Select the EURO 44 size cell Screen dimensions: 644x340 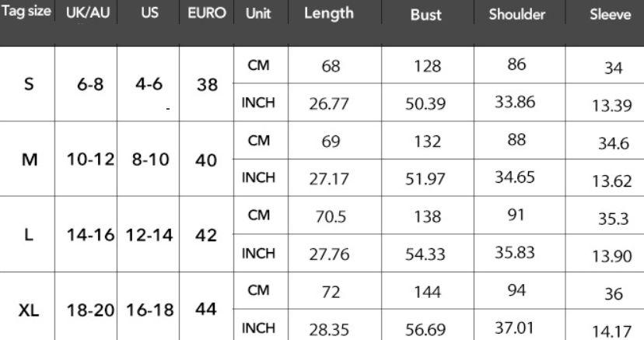206,309
